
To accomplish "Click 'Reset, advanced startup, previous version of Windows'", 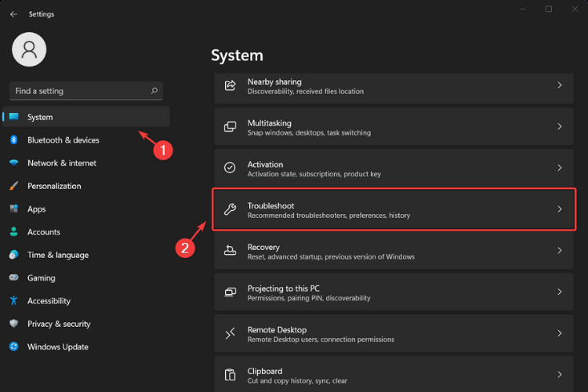I will (331, 256).
